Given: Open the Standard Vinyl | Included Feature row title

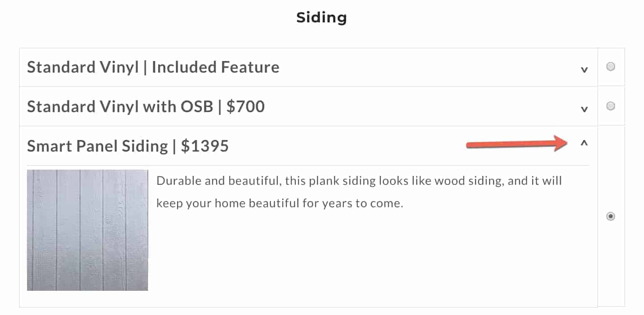Looking at the screenshot, I should coord(153,67).
